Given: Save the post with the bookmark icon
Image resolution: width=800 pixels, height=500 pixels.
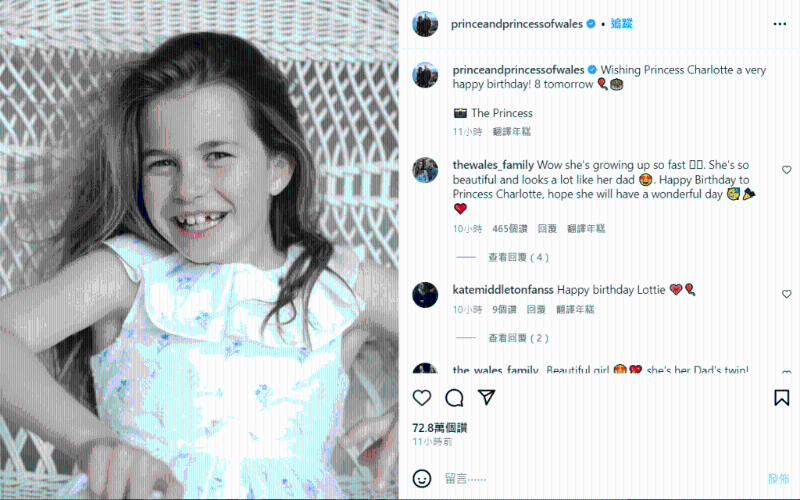Looking at the screenshot, I should coord(781,398).
